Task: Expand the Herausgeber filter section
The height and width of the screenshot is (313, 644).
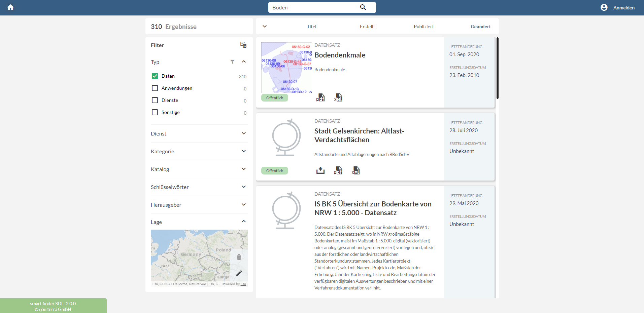Action: coord(244,205)
